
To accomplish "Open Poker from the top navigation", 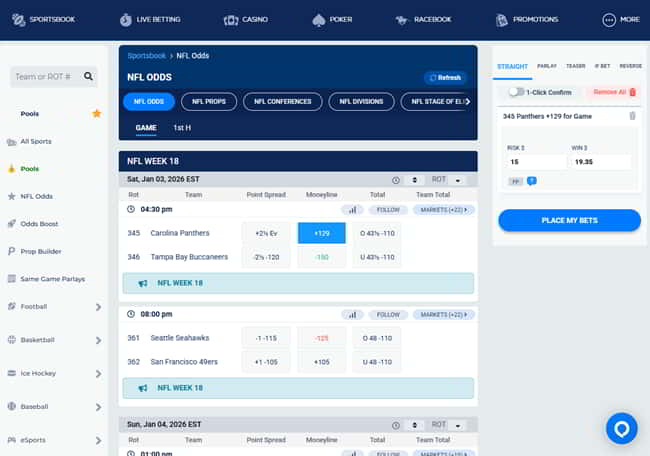I will 332,19.
